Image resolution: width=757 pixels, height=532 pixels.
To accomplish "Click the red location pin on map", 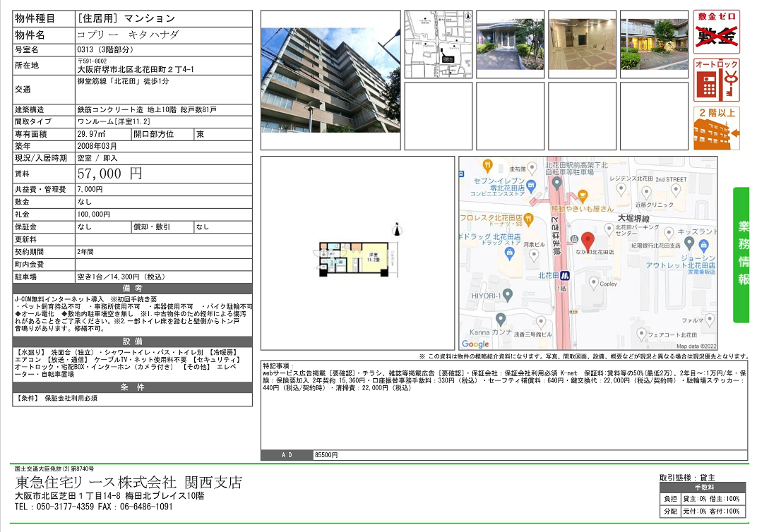I will point(587,240).
